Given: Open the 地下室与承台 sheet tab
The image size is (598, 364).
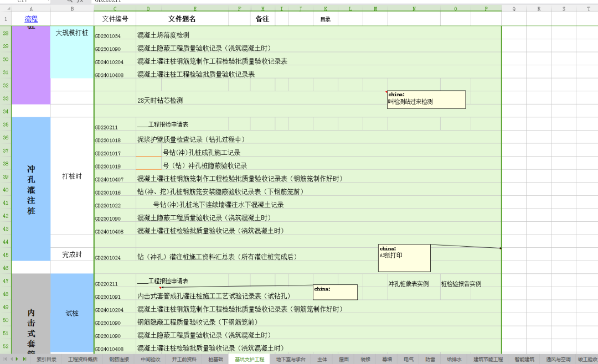Looking at the screenshot, I should [x=291, y=360].
